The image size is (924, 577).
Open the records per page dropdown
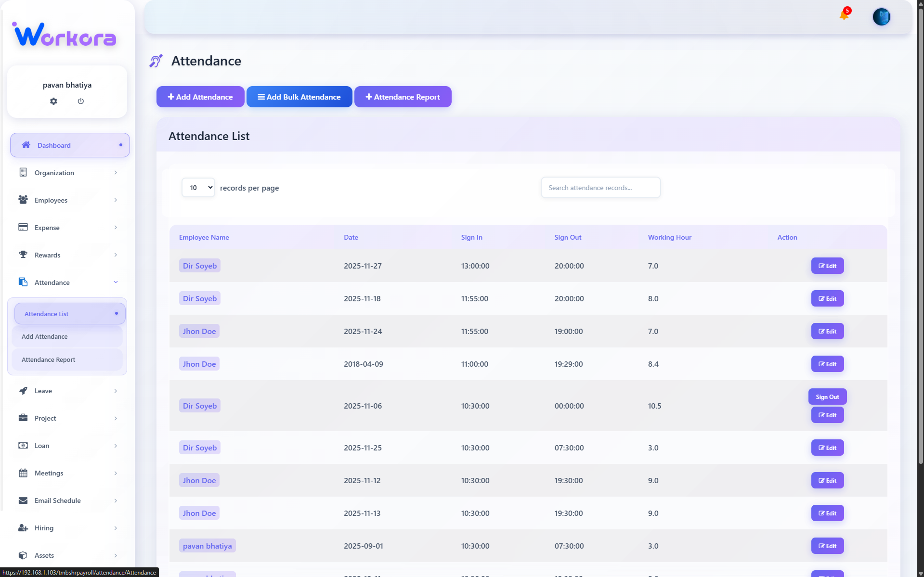point(198,187)
